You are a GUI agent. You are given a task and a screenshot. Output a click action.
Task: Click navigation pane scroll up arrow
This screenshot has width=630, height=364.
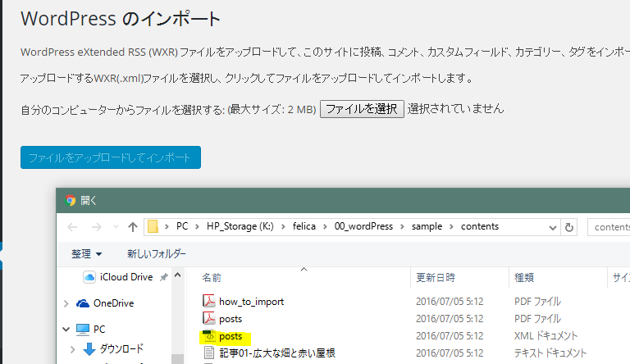[177, 275]
